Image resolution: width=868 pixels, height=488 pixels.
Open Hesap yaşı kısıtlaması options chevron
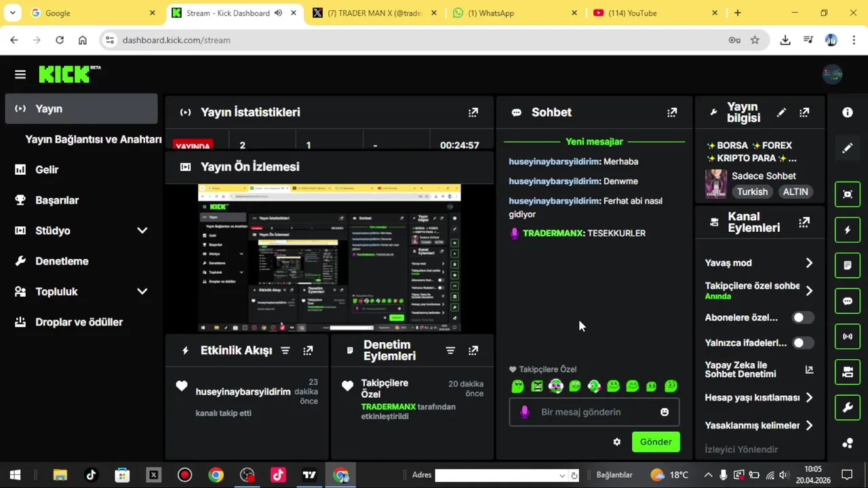click(809, 398)
